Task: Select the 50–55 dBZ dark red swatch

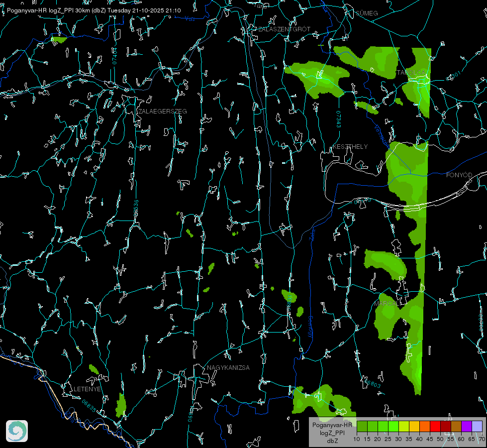Action: 446,426
